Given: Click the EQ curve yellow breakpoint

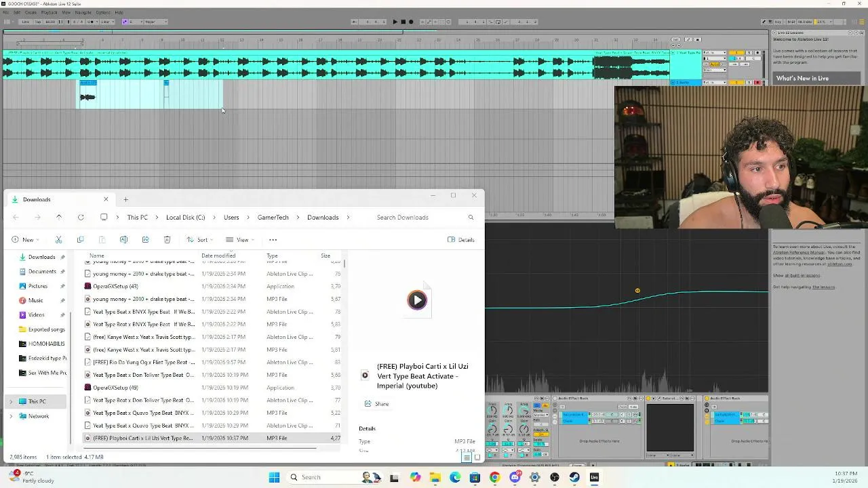Looking at the screenshot, I should click(637, 291).
